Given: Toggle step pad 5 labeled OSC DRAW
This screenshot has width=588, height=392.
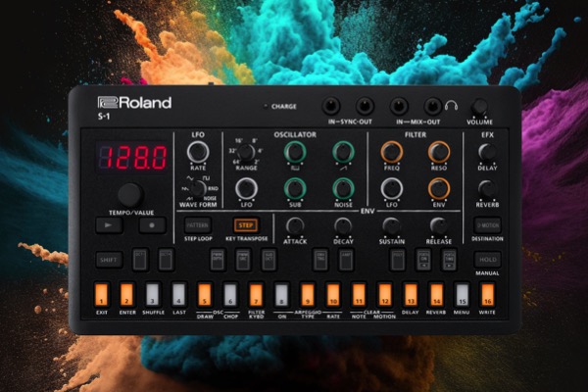Looking at the screenshot, I should [205, 294].
